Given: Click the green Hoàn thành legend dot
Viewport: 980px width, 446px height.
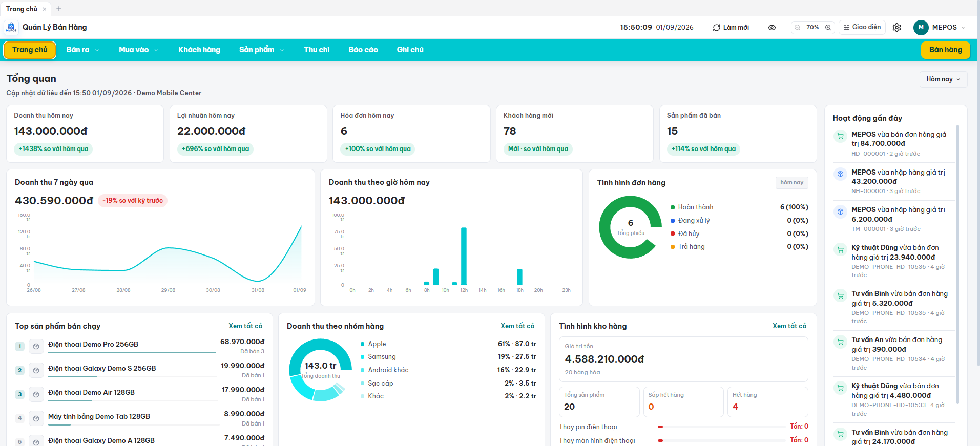Looking at the screenshot, I should (x=673, y=207).
